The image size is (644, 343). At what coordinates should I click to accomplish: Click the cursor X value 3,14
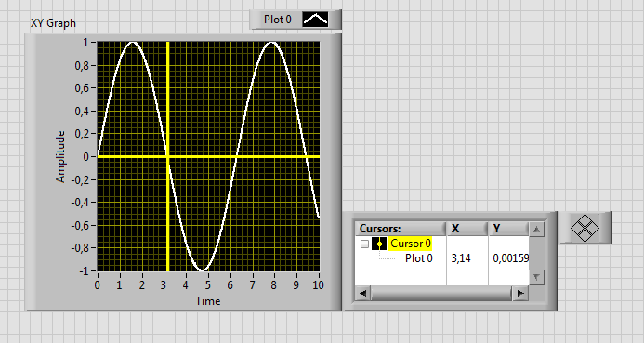(461, 258)
